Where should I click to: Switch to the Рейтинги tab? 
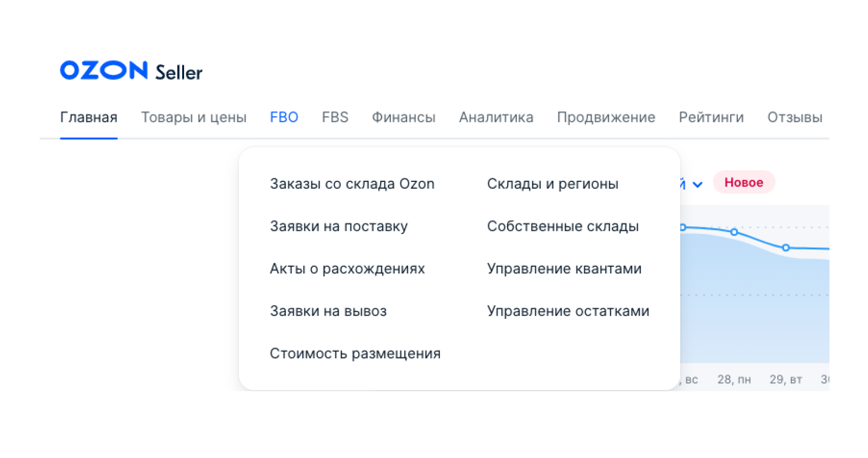[x=711, y=117]
